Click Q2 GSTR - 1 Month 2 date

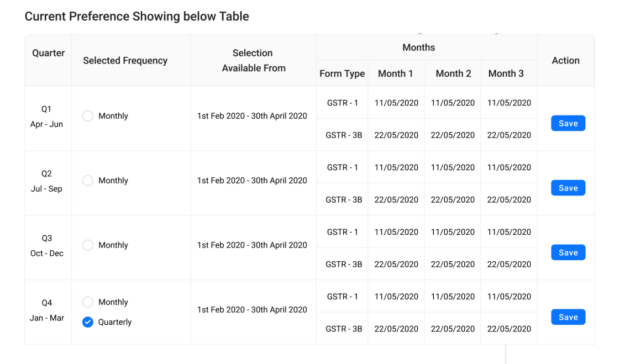pyautogui.click(x=453, y=167)
